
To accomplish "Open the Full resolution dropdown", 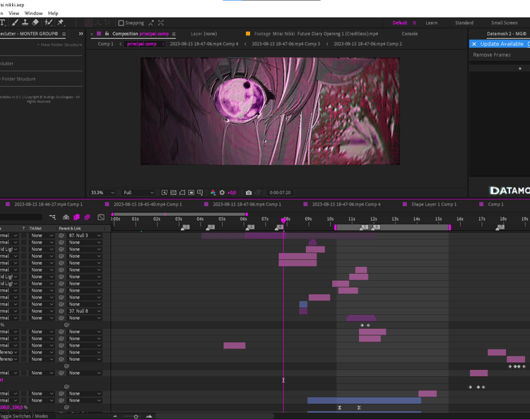I will (x=139, y=193).
